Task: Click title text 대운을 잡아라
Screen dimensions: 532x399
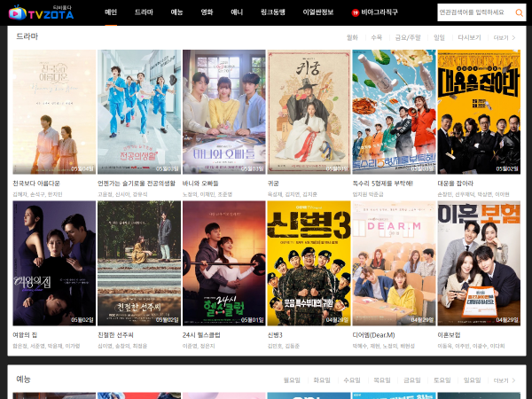Action: [x=456, y=184]
